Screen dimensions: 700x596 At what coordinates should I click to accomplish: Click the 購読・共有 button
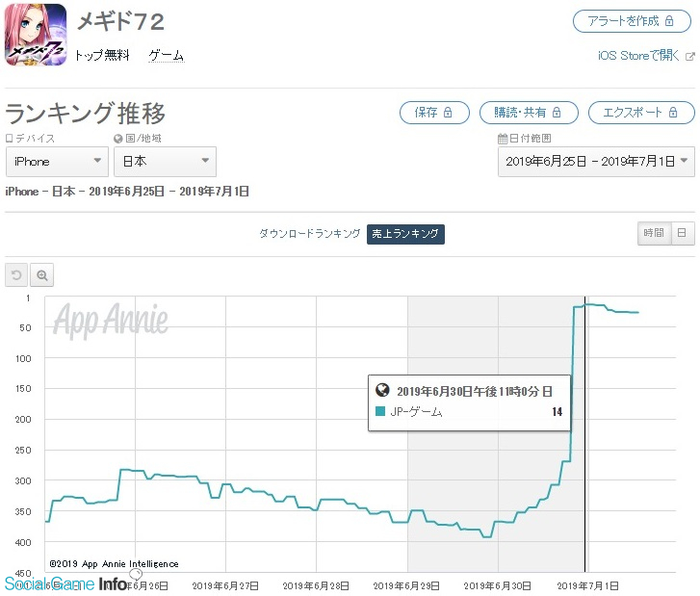coord(529,113)
